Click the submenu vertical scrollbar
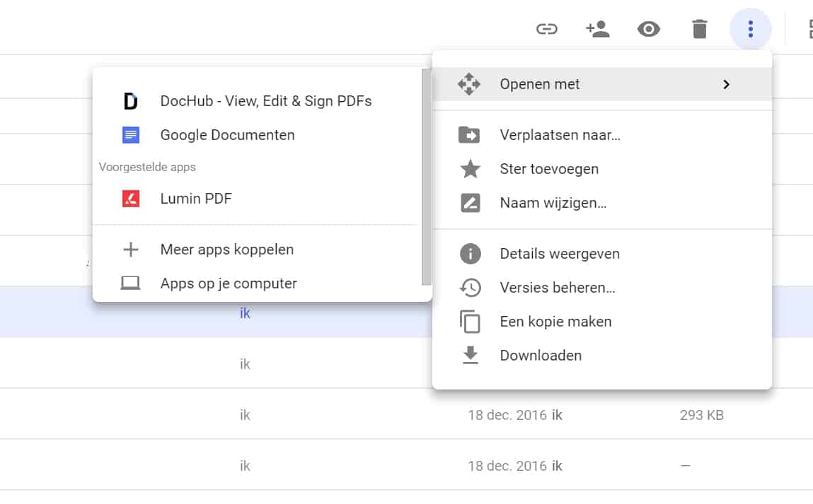Screen dimensions: 813x504 [x=426, y=177]
